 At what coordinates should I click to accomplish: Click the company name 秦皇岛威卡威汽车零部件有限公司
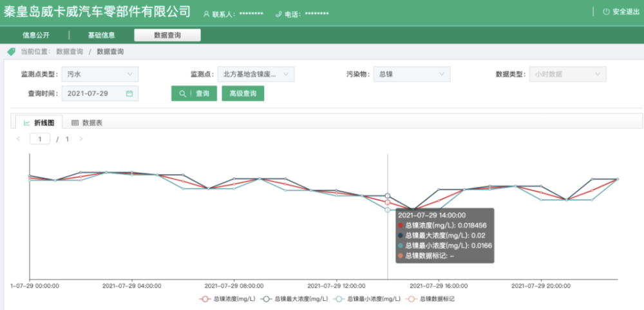pyautogui.click(x=97, y=12)
